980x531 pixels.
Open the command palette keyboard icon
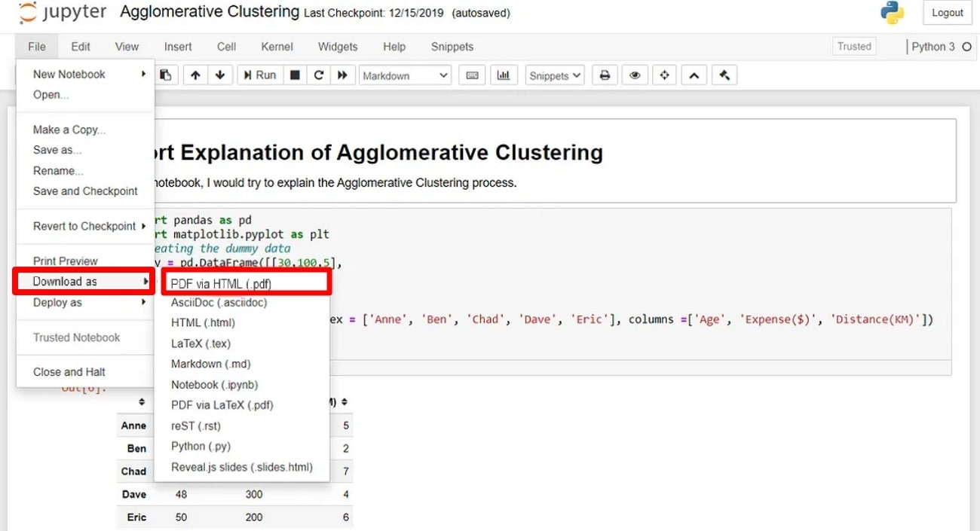click(473, 75)
